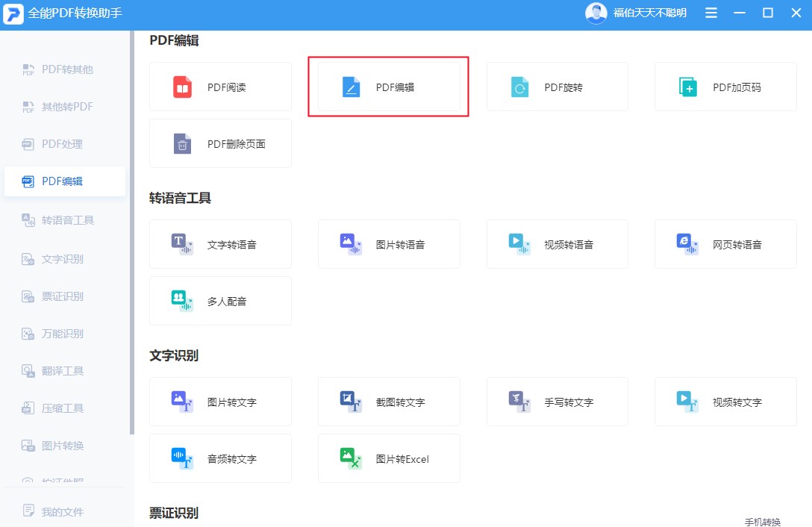Screen dimensions: 812x527
Task: Launch the 手写转文字 handwriting recognition tool
Action: click(x=557, y=401)
